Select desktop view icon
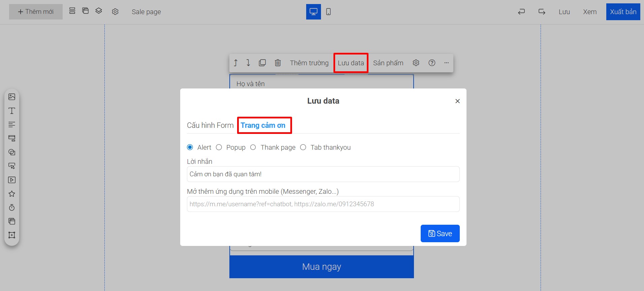The image size is (644, 291). click(313, 12)
